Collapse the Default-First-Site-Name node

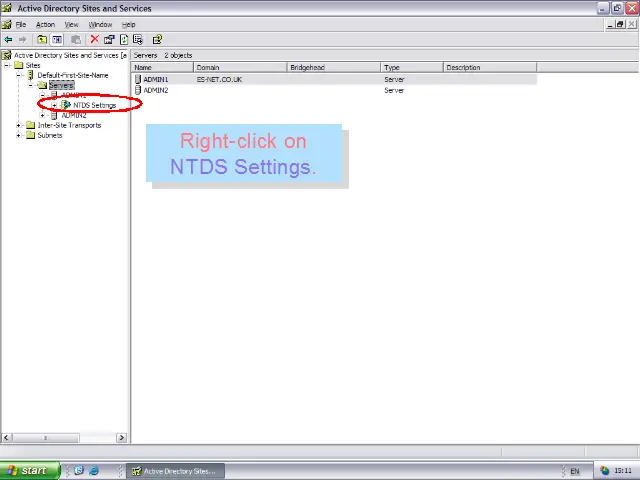[x=19, y=75]
